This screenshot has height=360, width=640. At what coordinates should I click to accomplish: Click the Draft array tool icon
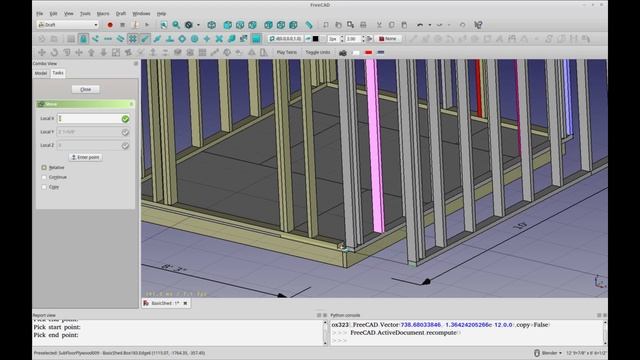click(x=202, y=52)
